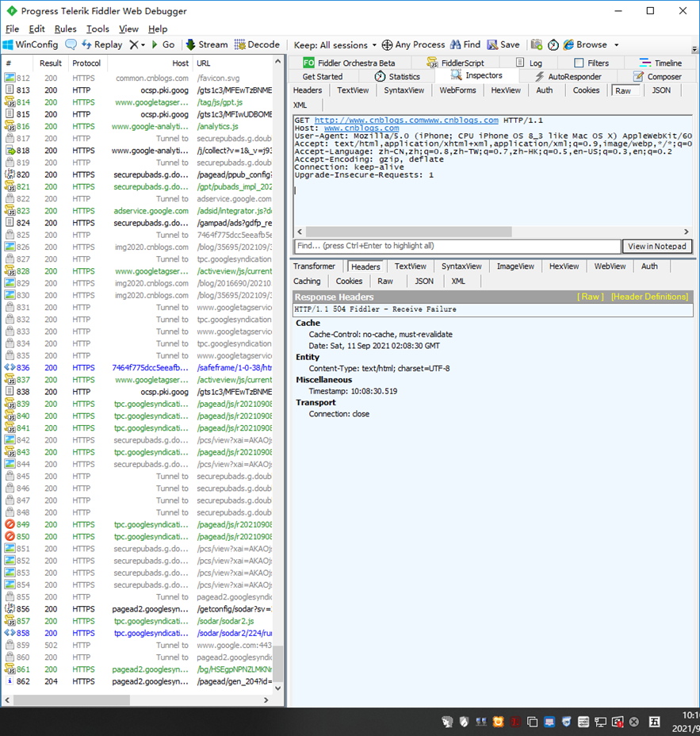Toggle Stream mode

coord(207,44)
